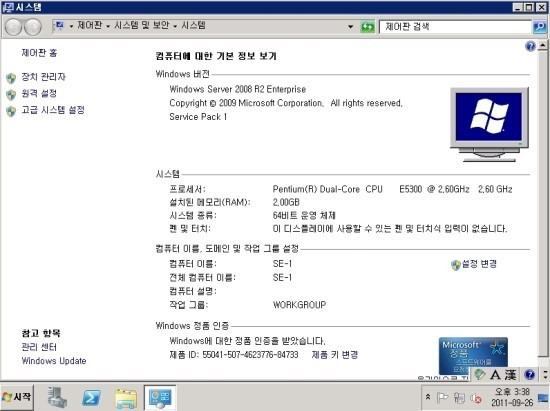Screen dimensions: 550x411
Task: Open 원격 설정 link
Action: (x=39, y=93)
